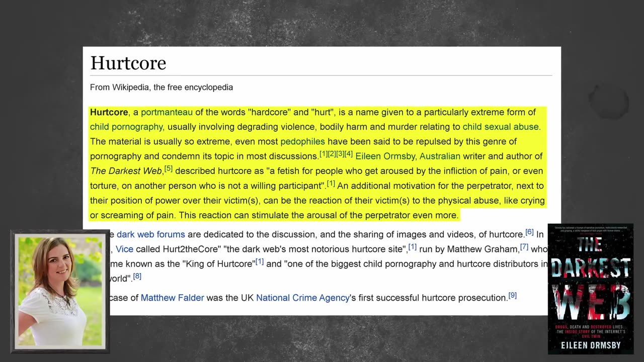Click italic 'The Darkest Web' title text
644x362 pixels.
coord(126,171)
